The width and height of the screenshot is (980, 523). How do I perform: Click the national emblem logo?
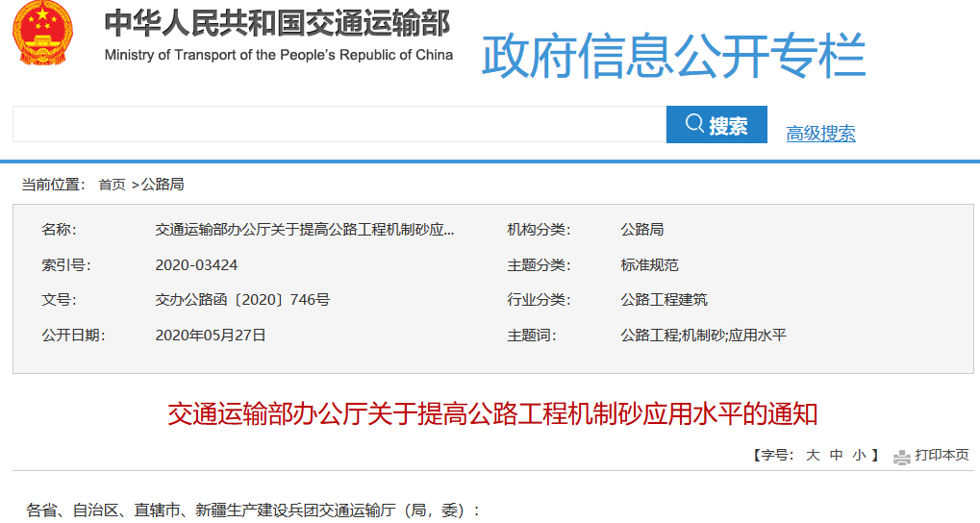[41, 34]
